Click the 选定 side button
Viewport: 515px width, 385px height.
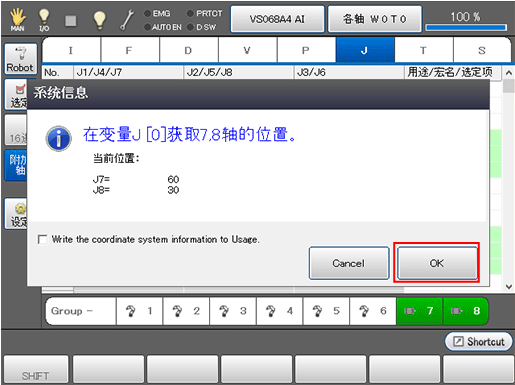pos(16,95)
